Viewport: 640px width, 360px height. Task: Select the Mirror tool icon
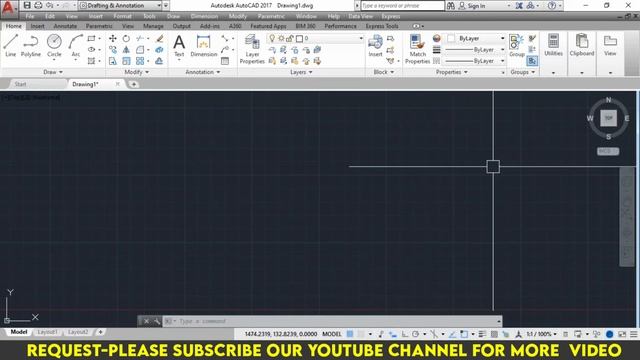126,50
